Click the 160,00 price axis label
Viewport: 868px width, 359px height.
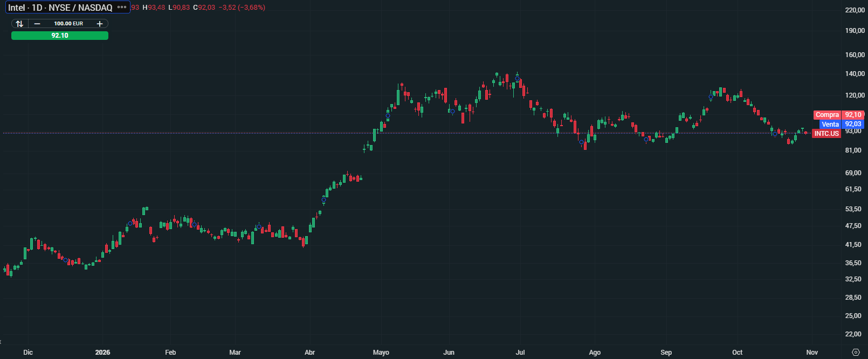click(x=855, y=55)
